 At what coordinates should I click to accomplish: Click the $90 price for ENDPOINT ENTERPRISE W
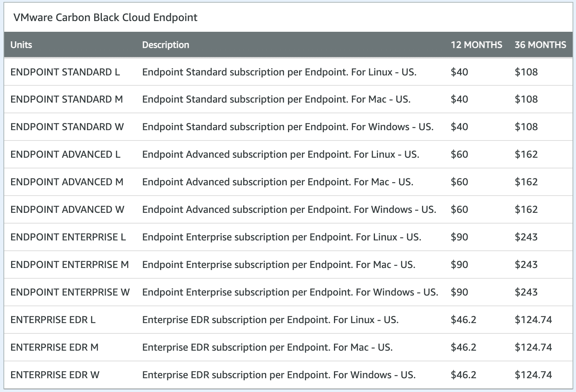(459, 292)
